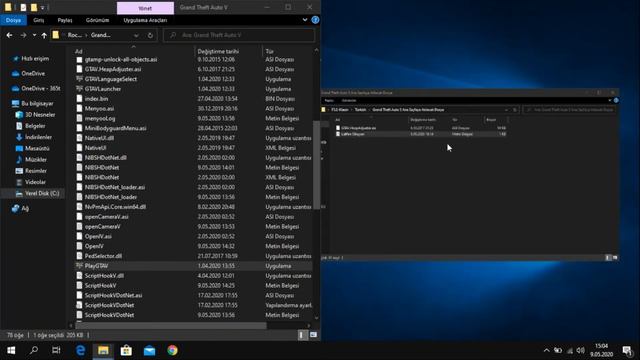This screenshot has width=640, height=360.
Task: Select OneDrive - 365t in the navigation pane
Action: tap(41, 88)
